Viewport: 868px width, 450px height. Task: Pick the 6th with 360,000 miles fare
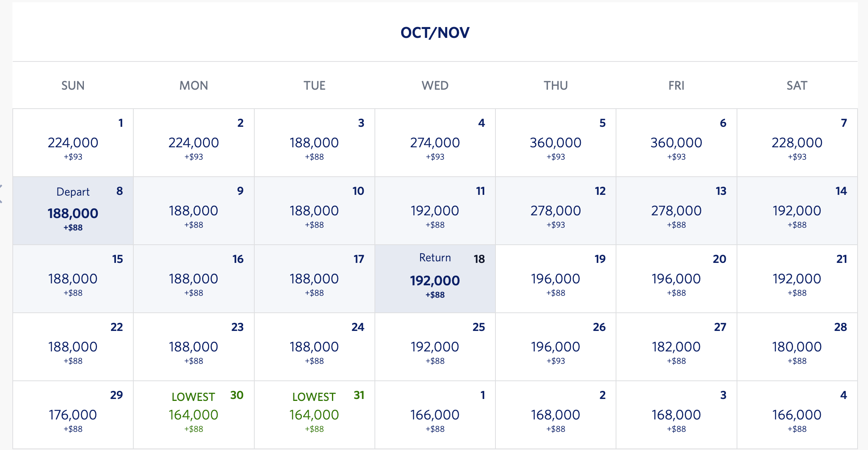[676, 143]
